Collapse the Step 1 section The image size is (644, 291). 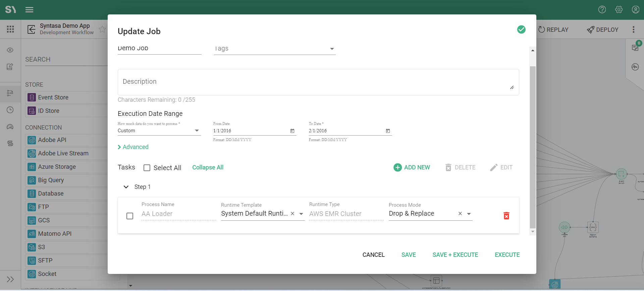(126, 187)
